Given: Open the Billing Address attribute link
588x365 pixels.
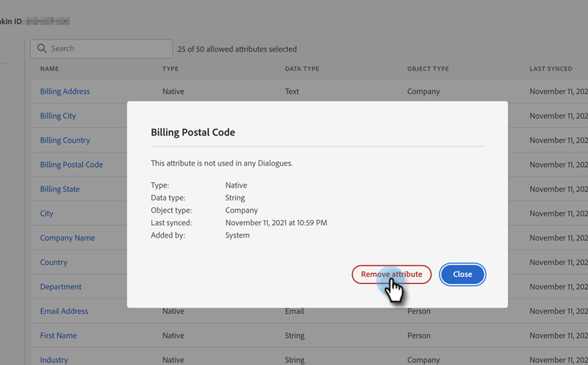Looking at the screenshot, I should pos(65,92).
